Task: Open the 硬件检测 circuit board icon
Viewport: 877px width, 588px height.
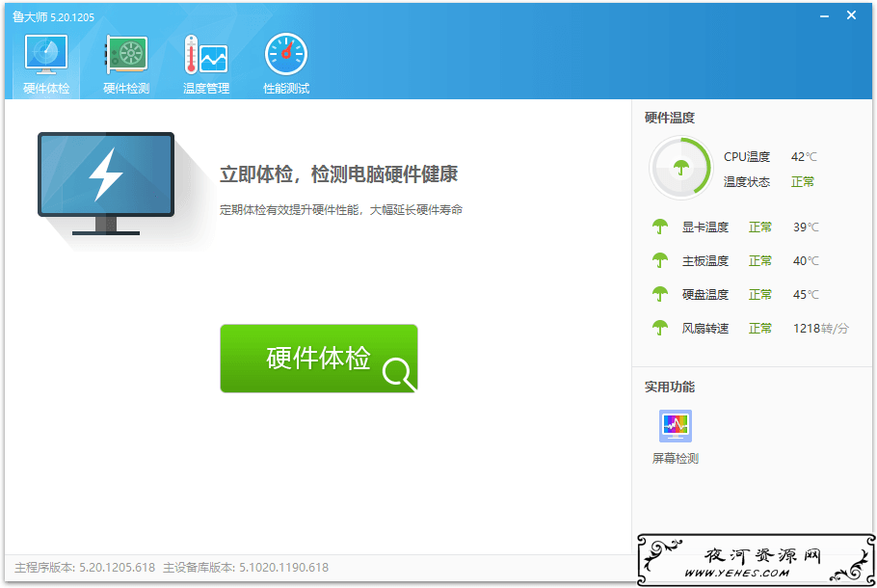Action: pyautogui.click(x=126, y=54)
